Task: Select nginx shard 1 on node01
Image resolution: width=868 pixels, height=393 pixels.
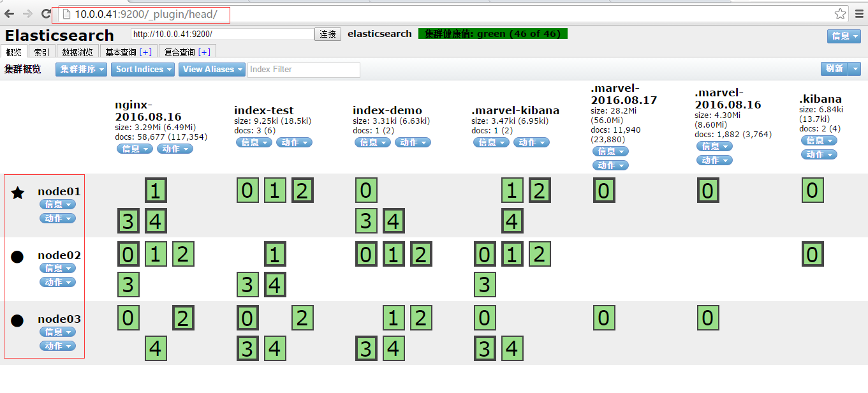Action: click(156, 190)
